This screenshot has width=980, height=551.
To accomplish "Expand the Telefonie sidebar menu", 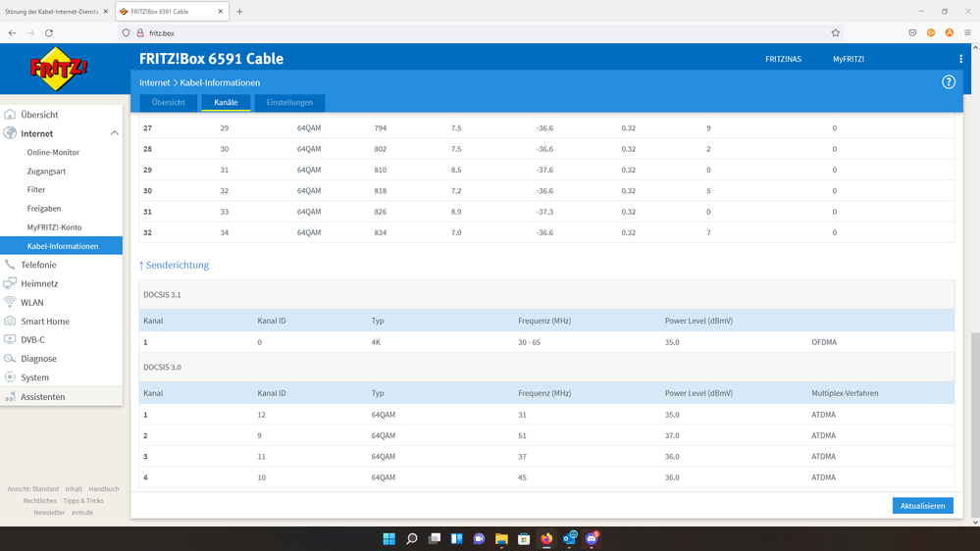I will click(x=38, y=265).
